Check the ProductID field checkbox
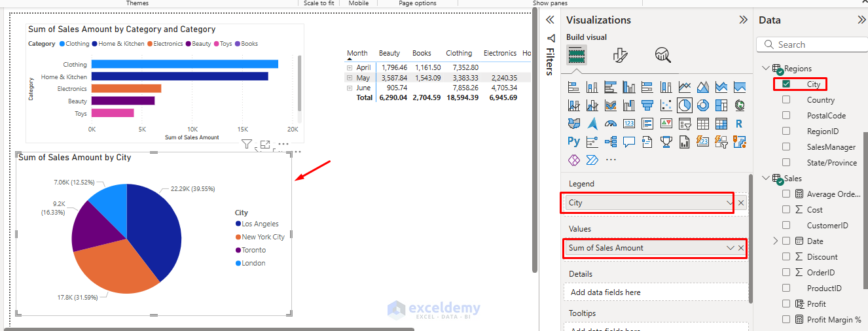The width and height of the screenshot is (868, 331). 786,288
